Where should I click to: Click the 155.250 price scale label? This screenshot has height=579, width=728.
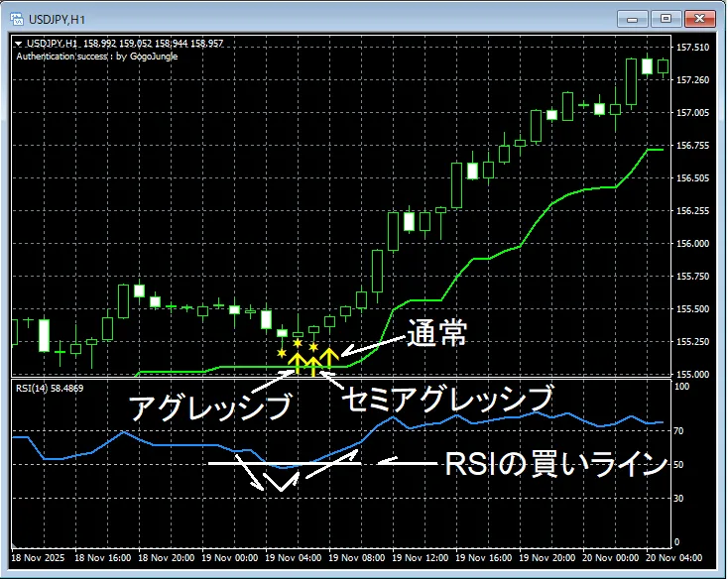pos(692,341)
